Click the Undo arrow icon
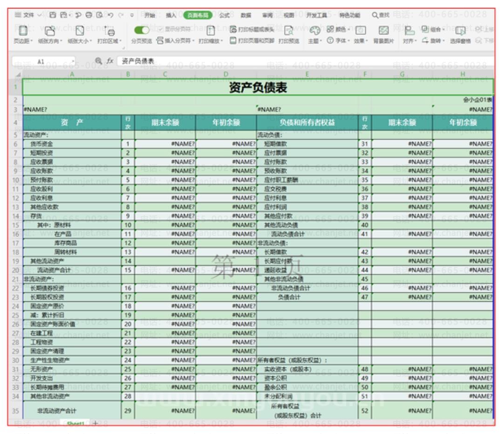504x434 pixels. [110, 15]
